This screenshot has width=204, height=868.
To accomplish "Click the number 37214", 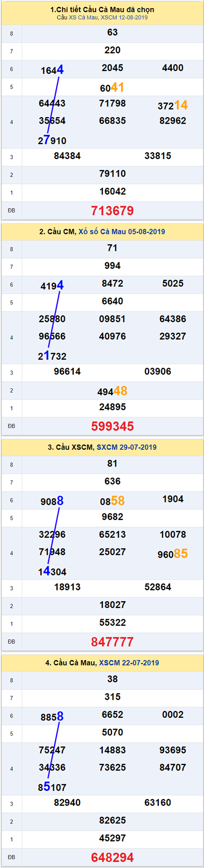I will [x=173, y=105].
